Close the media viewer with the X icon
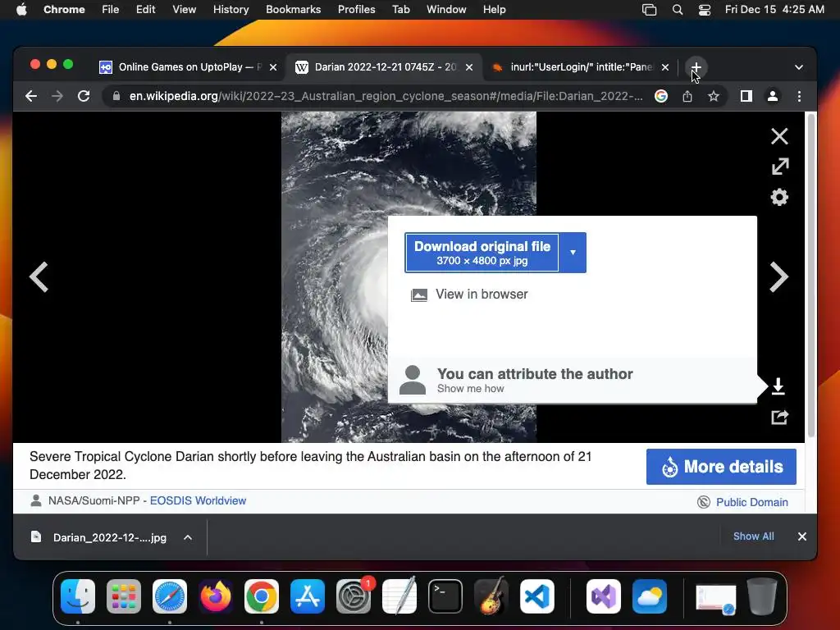Viewport: 840px width, 630px height. pos(779,136)
